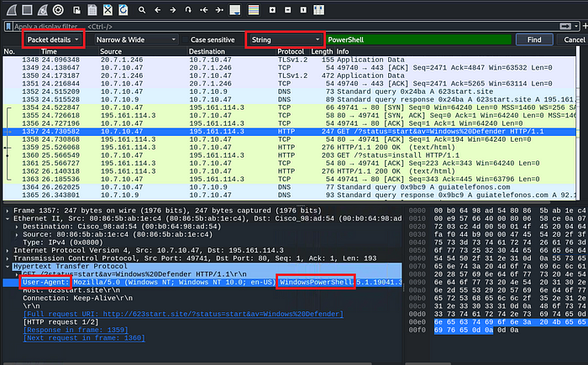This screenshot has height=365, width=588.
Task: Select the Connection: Keep-Alive line
Action: click(77, 299)
